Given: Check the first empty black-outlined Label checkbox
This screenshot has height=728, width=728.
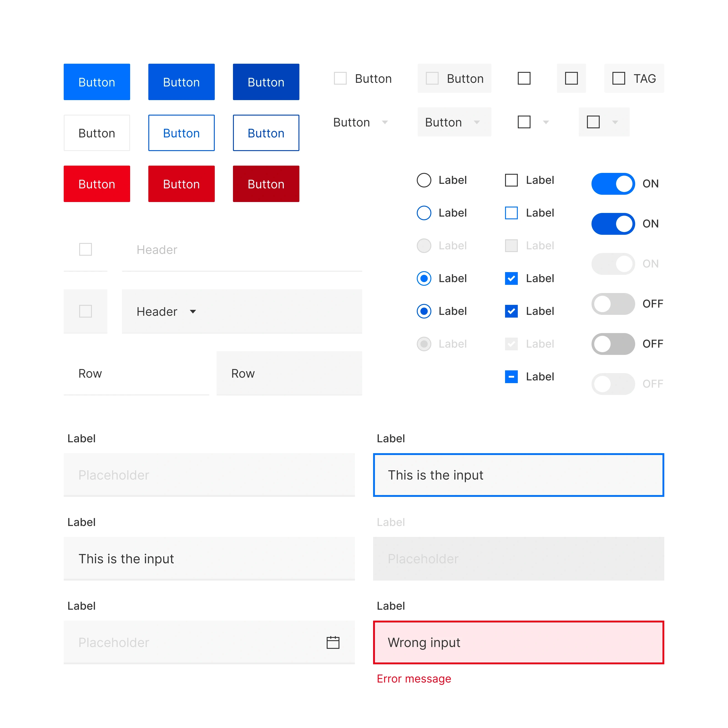Looking at the screenshot, I should coord(511,180).
